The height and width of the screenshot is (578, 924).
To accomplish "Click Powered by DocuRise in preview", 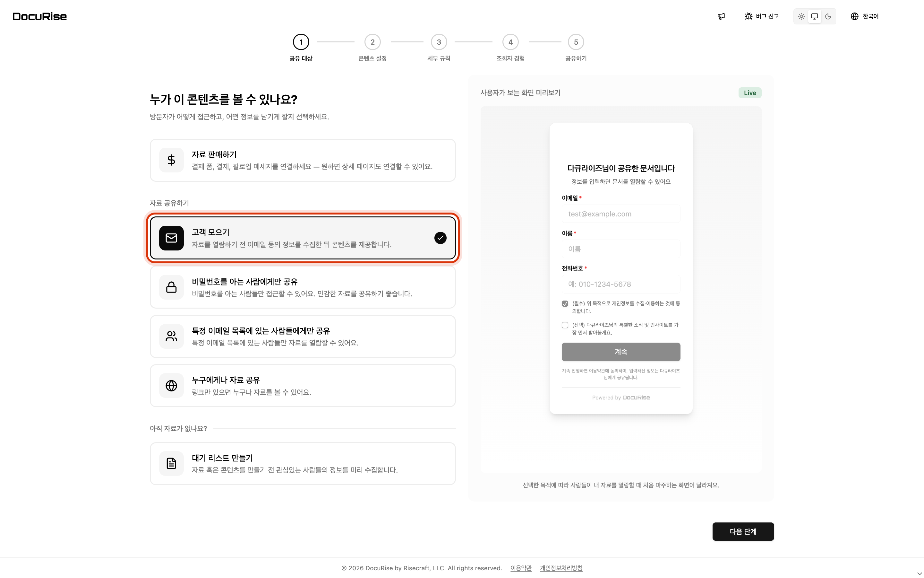I will tap(621, 398).
